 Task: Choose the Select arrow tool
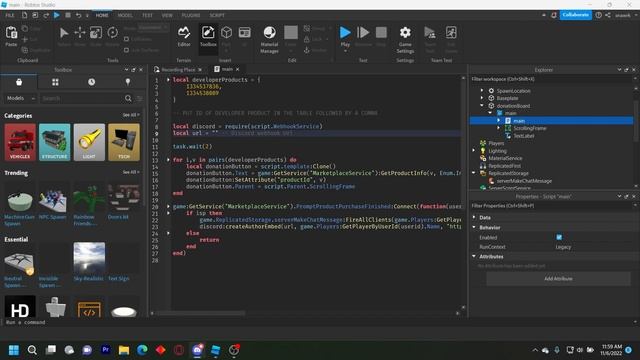[64, 33]
